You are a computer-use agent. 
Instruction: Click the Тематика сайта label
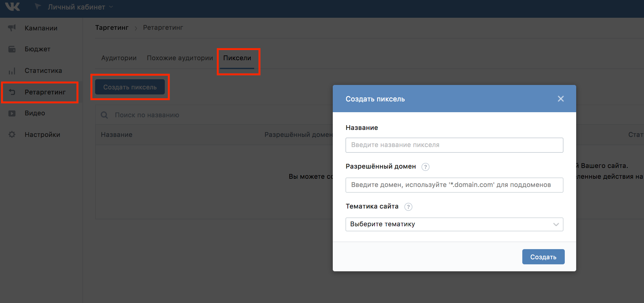click(372, 206)
